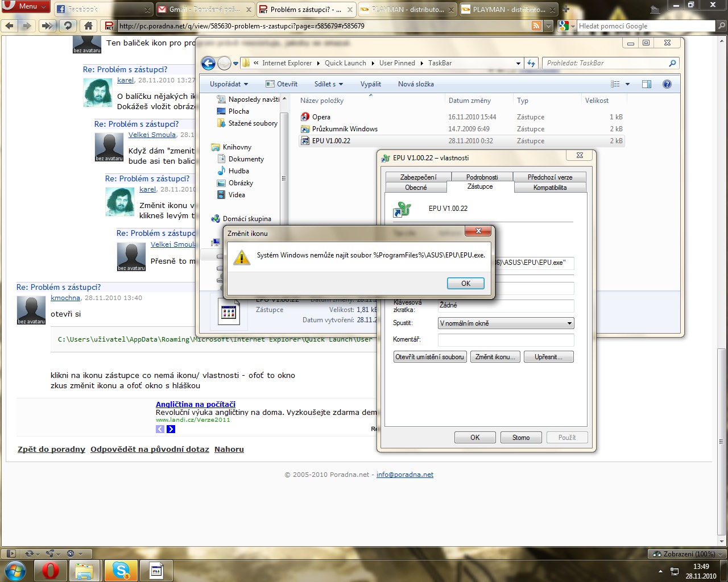Follow the Angličtina na počítači ad link

pyautogui.click(x=196, y=405)
